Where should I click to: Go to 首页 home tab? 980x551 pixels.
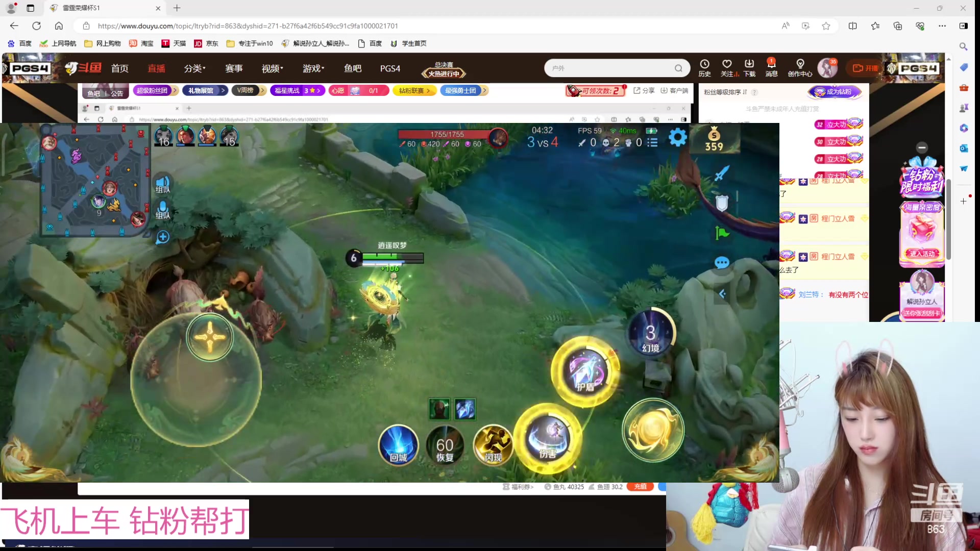pyautogui.click(x=120, y=68)
